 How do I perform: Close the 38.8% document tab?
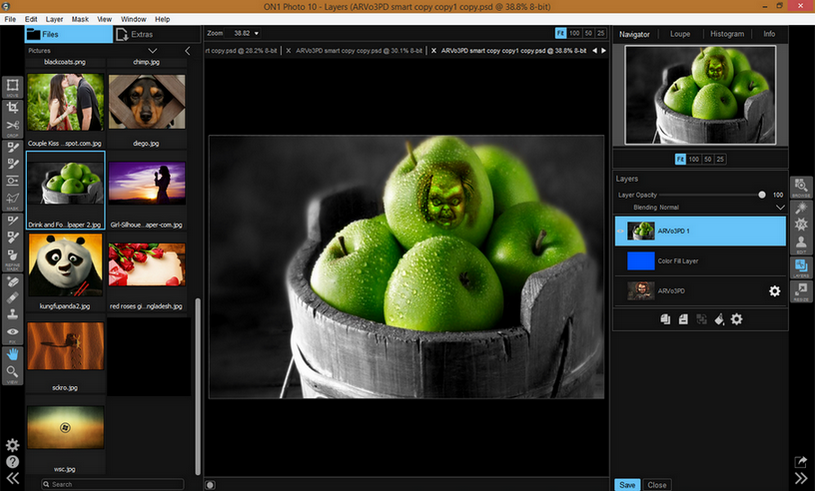(433, 50)
